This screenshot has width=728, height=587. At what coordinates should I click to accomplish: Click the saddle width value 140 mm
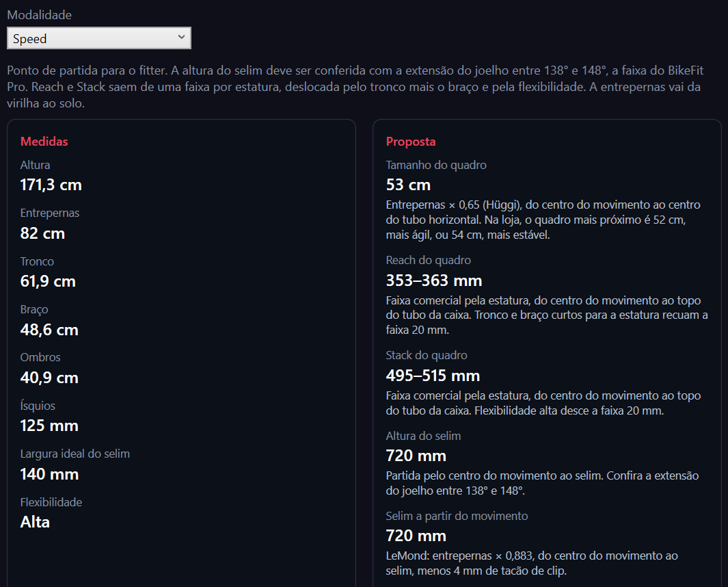point(50,474)
